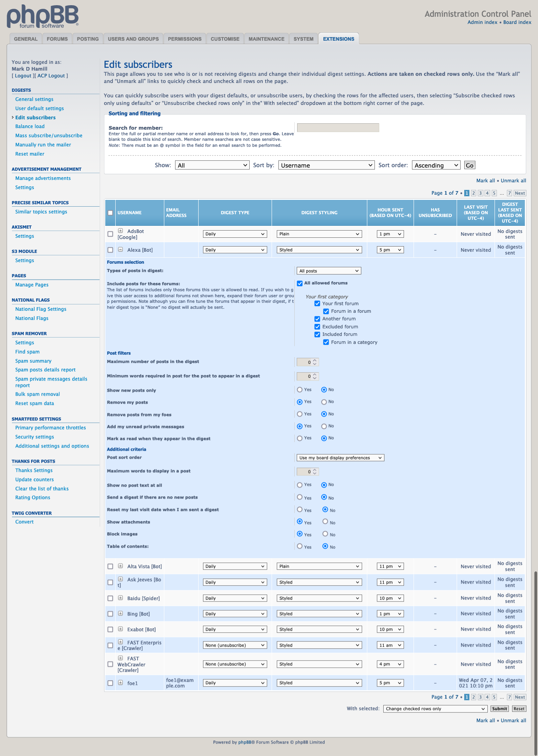Select Yes for Show no post text

coord(300,485)
